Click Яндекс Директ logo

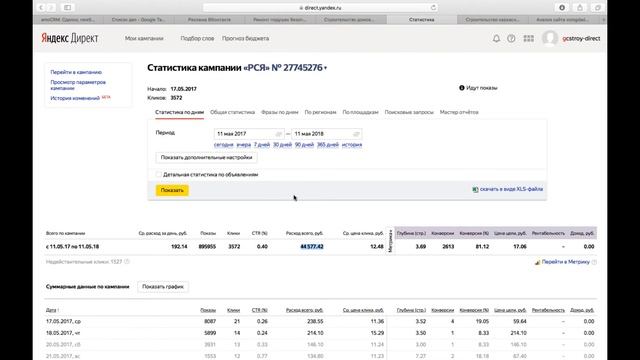coord(69,38)
